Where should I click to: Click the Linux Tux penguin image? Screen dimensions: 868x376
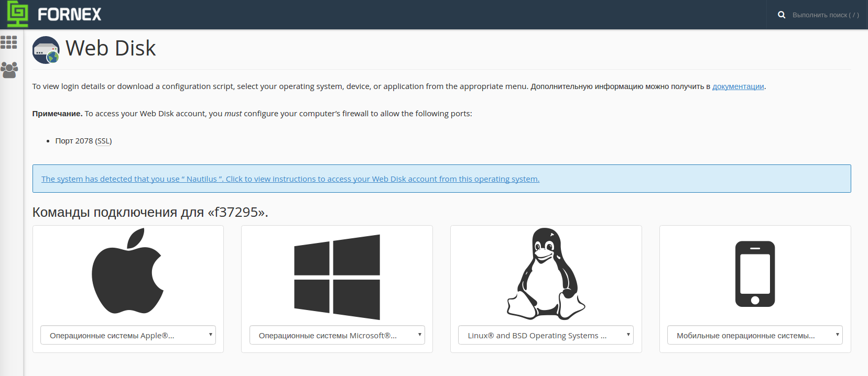[546, 273]
